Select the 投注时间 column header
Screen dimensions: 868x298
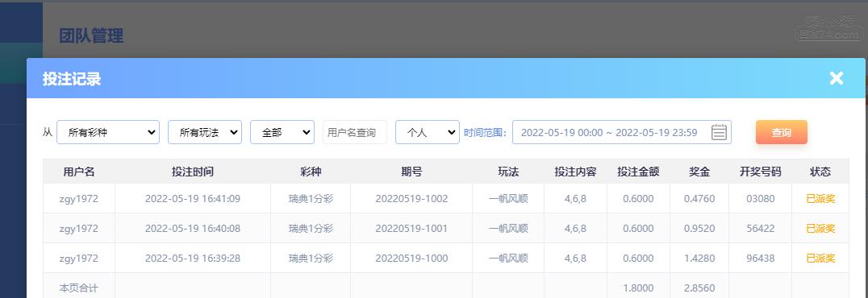click(193, 172)
